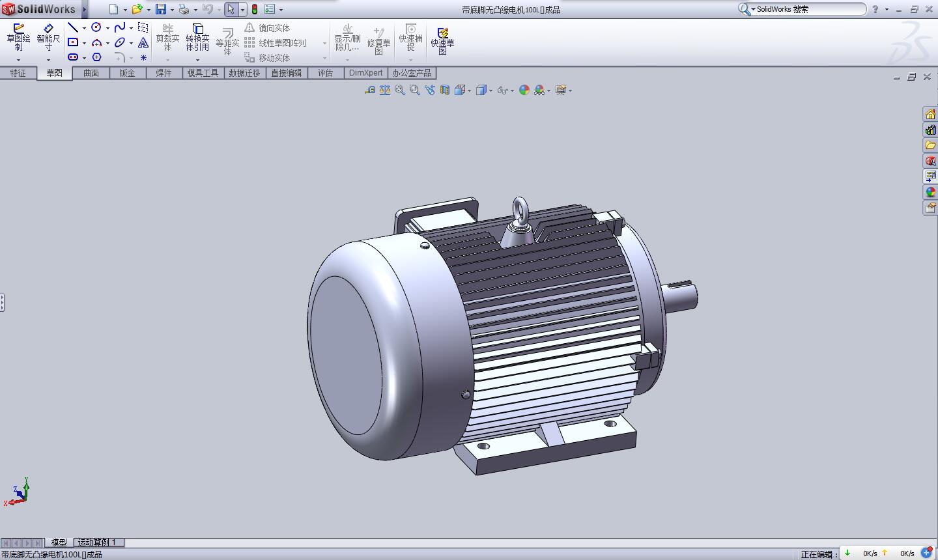Click the 快速草图 rapid sketch button

(442, 40)
